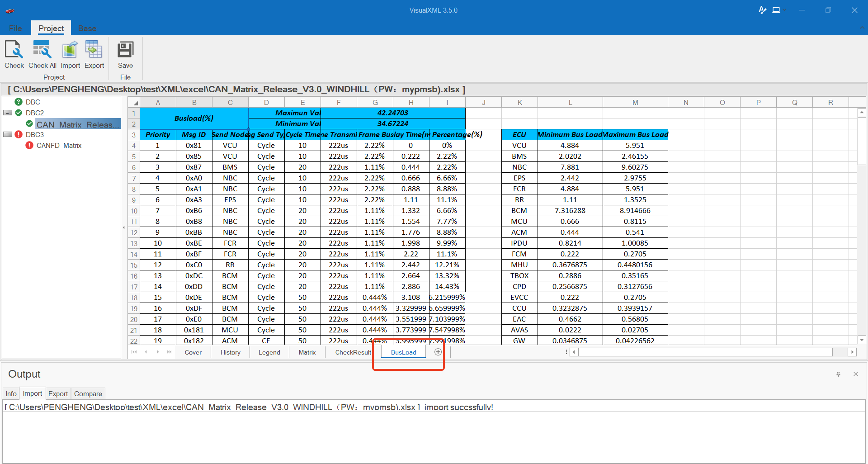The width and height of the screenshot is (868, 464).
Task: Click the red error icon beside DBC3
Action: 19,134
